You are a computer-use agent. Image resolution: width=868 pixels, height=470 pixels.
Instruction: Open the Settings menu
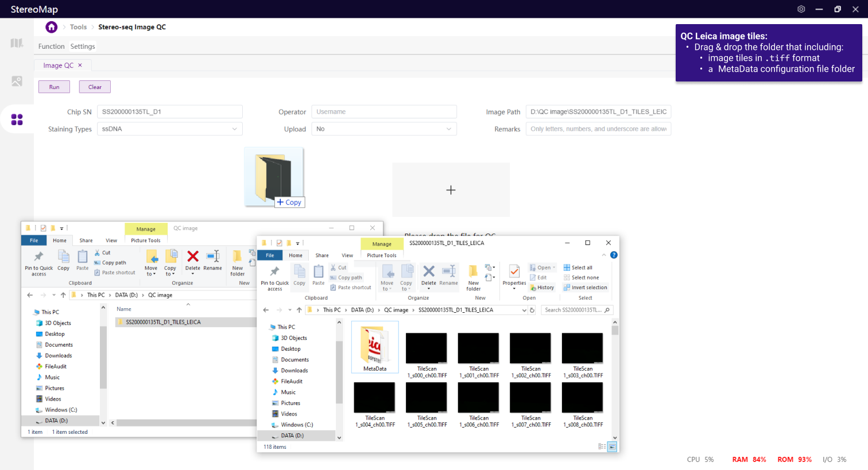[83, 46]
